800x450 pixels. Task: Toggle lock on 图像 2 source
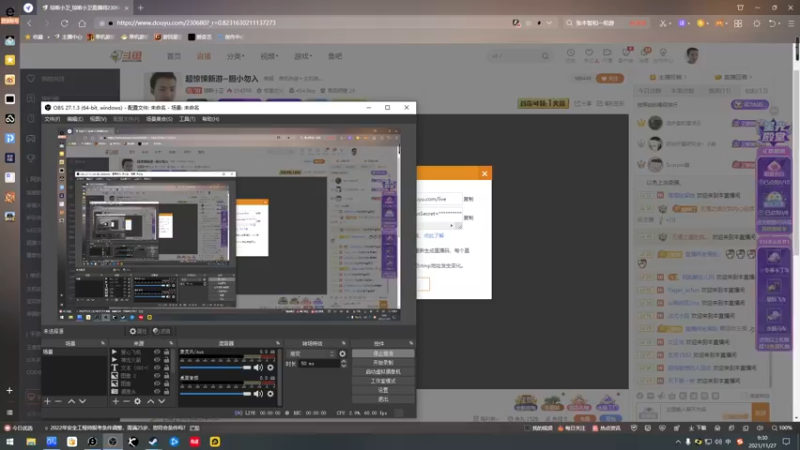[166, 376]
